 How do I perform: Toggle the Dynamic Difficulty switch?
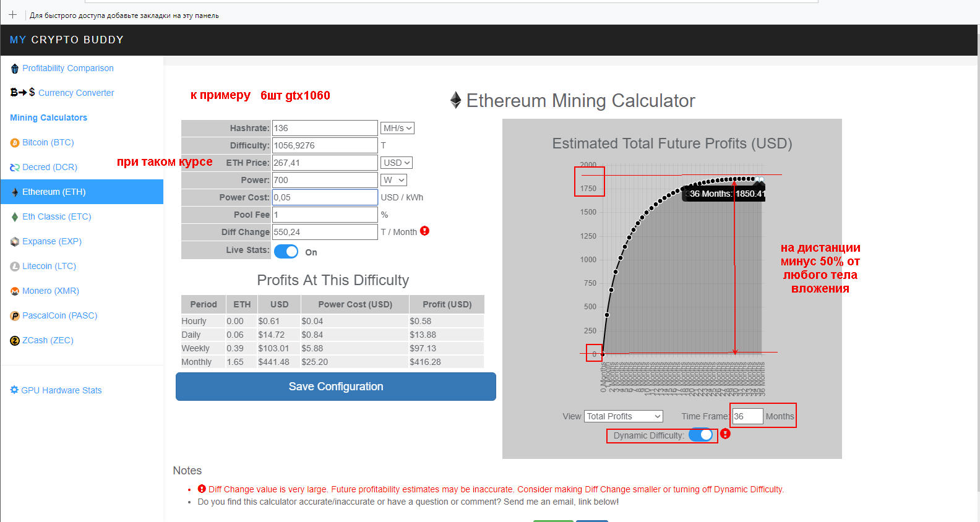click(701, 435)
